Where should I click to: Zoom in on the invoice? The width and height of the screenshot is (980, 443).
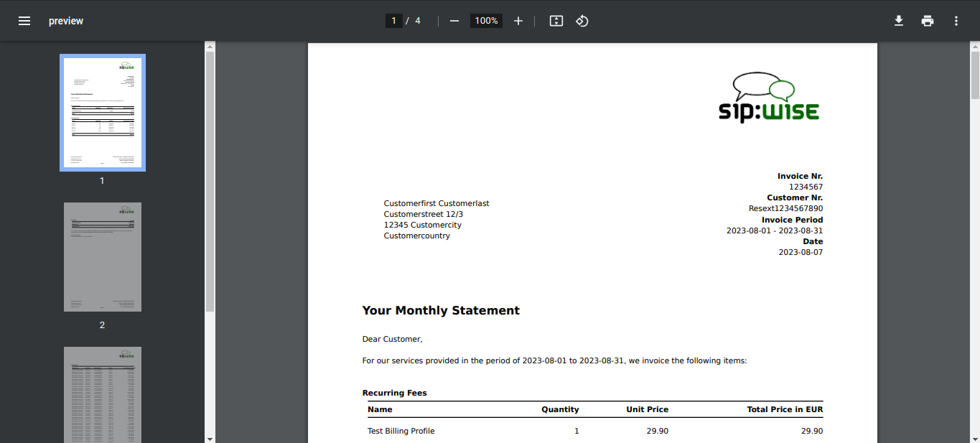[518, 21]
